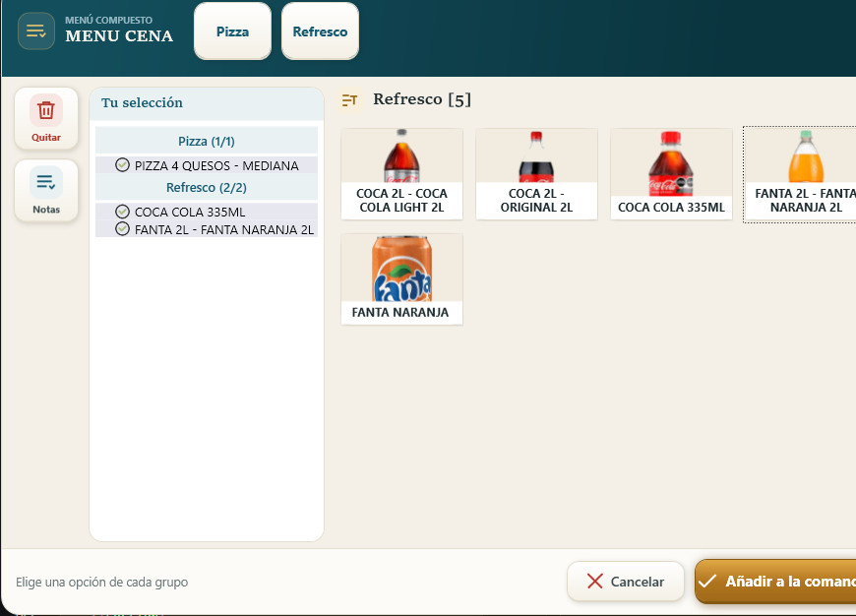Click Añadir a la comanda button

click(x=775, y=582)
